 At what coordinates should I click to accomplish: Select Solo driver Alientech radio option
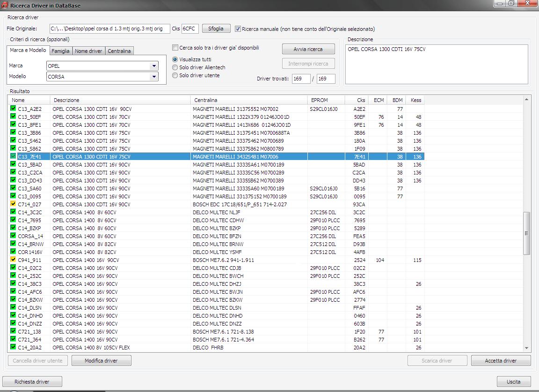175,67
